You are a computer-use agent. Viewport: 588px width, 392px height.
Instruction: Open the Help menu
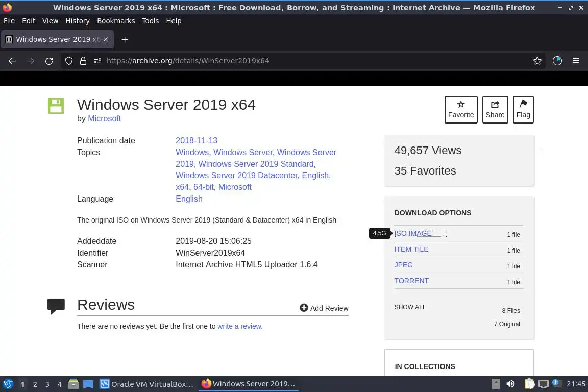coord(174,21)
